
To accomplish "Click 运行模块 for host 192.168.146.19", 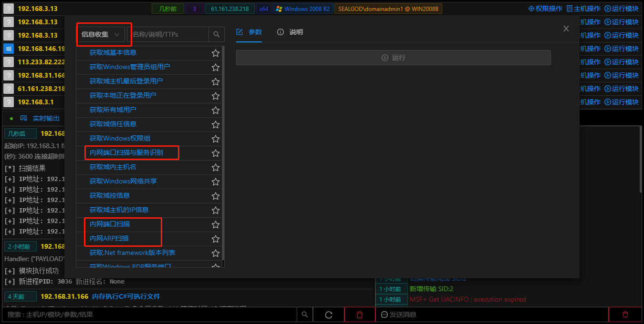I will [x=622, y=49].
